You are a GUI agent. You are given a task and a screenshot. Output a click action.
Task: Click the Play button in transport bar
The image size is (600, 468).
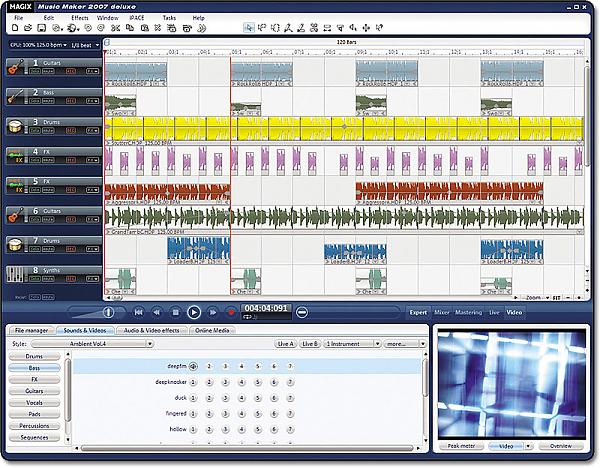coord(194,312)
